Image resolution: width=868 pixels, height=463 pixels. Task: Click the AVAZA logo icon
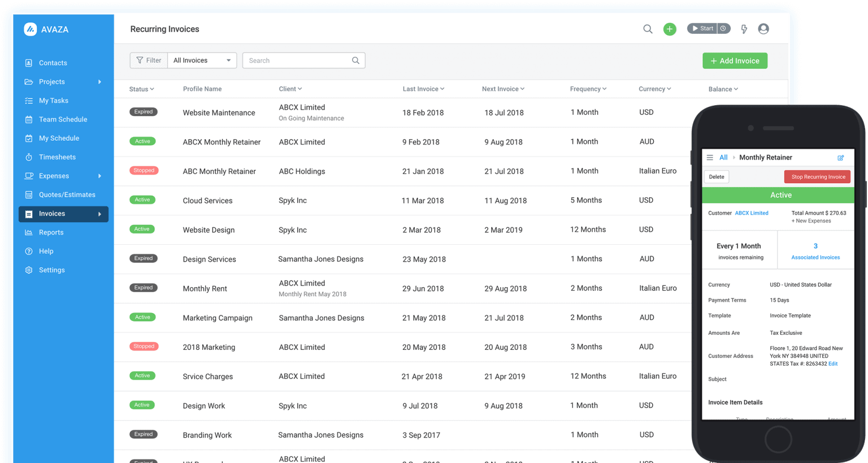point(31,29)
